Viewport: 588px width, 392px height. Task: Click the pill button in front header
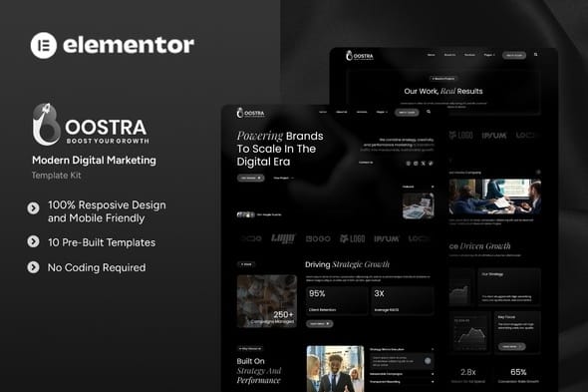point(407,113)
